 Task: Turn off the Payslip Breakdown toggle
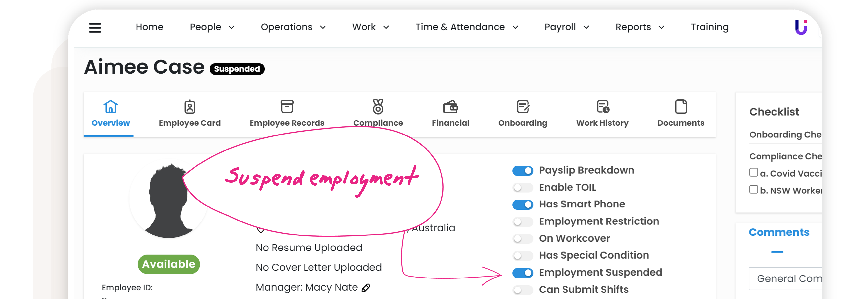[523, 171]
